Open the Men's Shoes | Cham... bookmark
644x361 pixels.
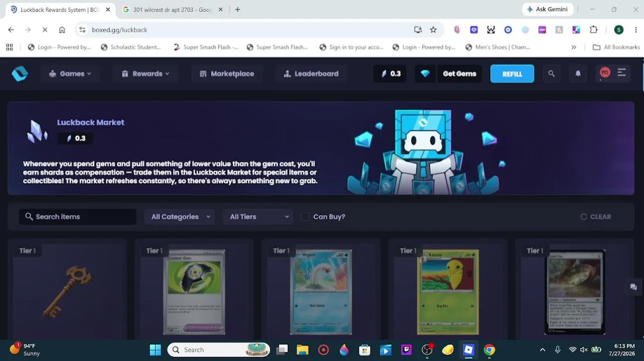tap(498, 47)
